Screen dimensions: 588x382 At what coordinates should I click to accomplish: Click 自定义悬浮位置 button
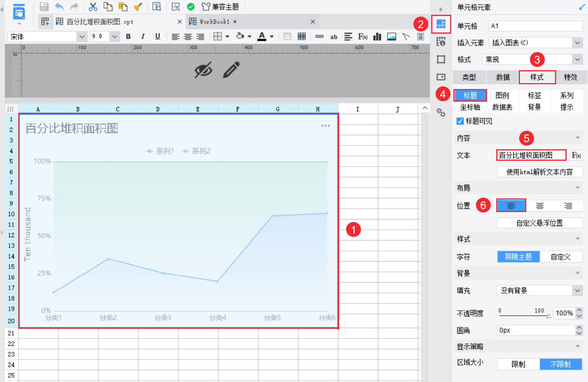pyautogui.click(x=540, y=223)
